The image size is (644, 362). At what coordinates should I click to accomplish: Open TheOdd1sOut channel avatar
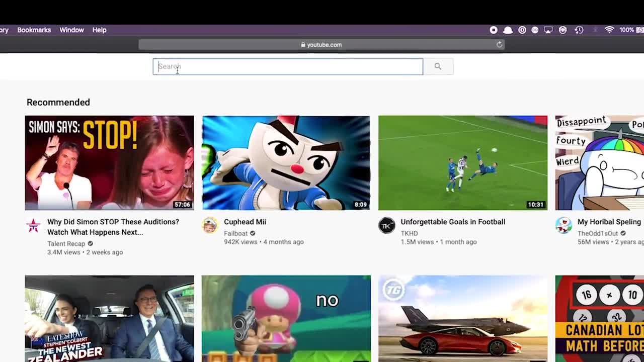click(x=563, y=225)
